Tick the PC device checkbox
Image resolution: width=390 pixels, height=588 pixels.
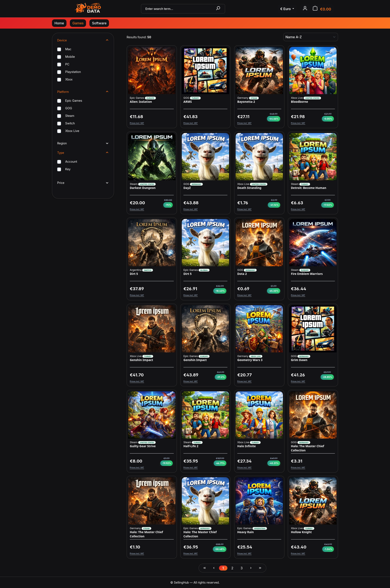(x=59, y=64)
